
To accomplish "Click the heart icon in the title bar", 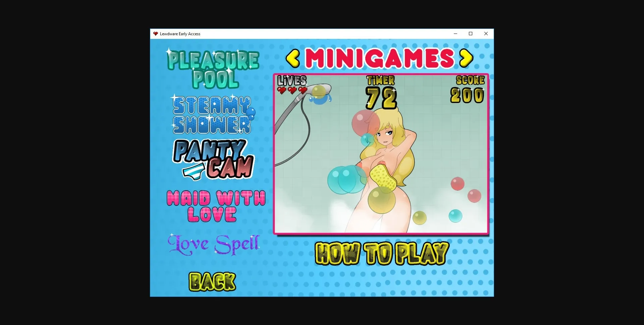I will 155,34.
